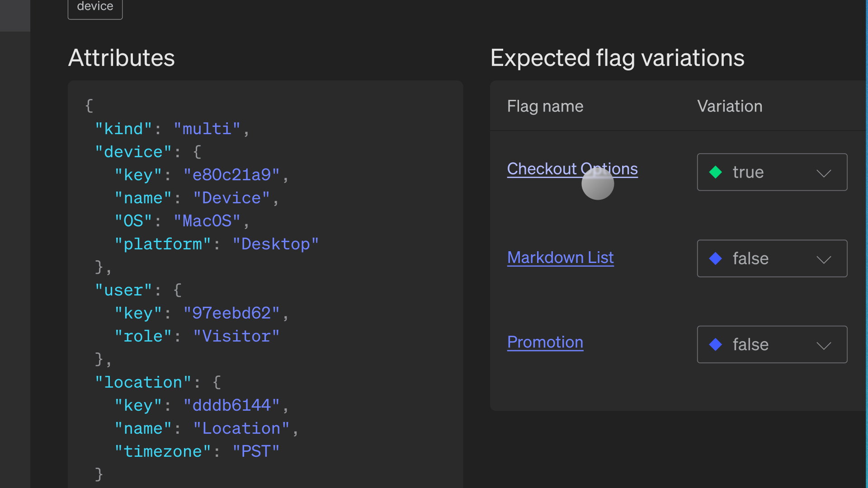Screen dimensions: 868x488
Task: Click the blue diamond icon in Markdown List row
Action: click(x=716, y=258)
